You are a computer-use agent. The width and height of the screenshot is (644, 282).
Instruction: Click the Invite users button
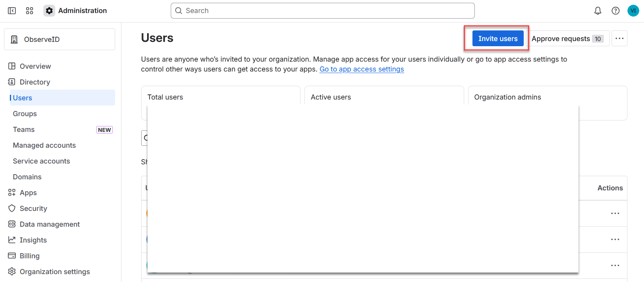[498, 38]
